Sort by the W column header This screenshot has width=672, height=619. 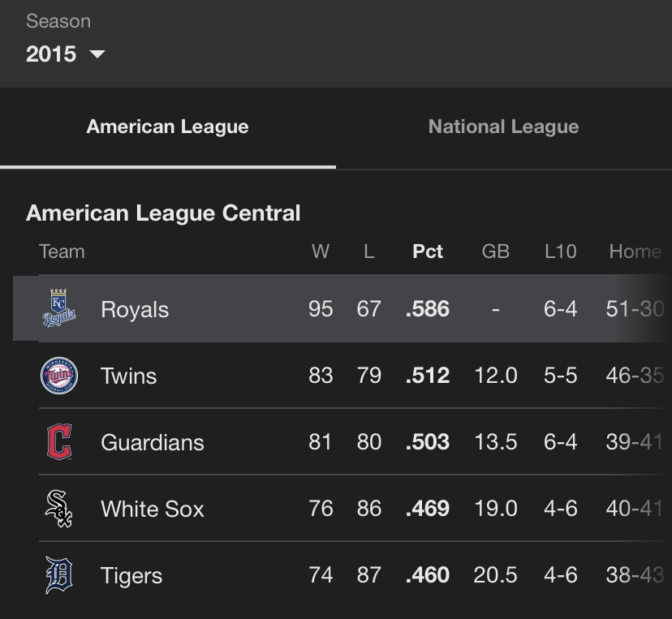point(321,251)
